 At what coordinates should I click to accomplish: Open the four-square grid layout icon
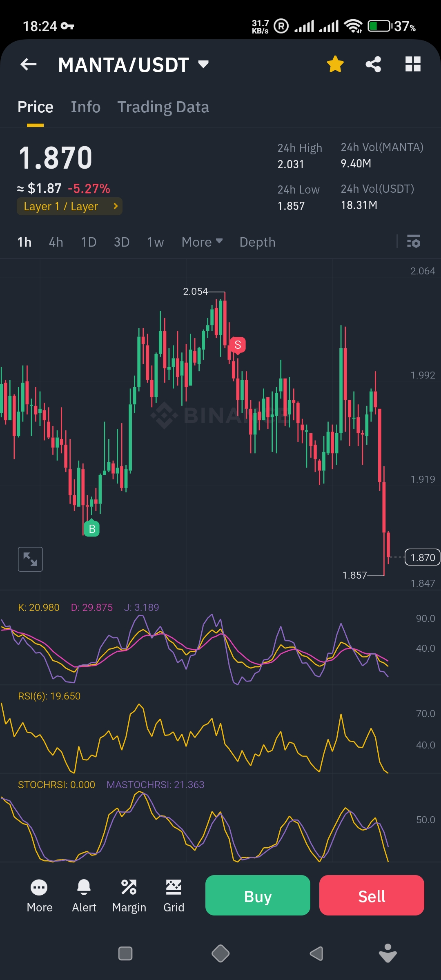[x=413, y=64]
